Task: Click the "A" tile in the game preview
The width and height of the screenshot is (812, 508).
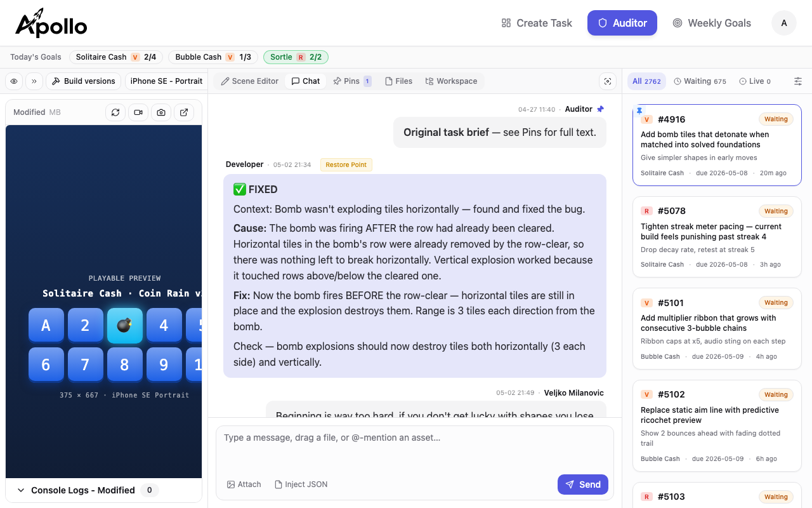Action: (x=46, y=326)
